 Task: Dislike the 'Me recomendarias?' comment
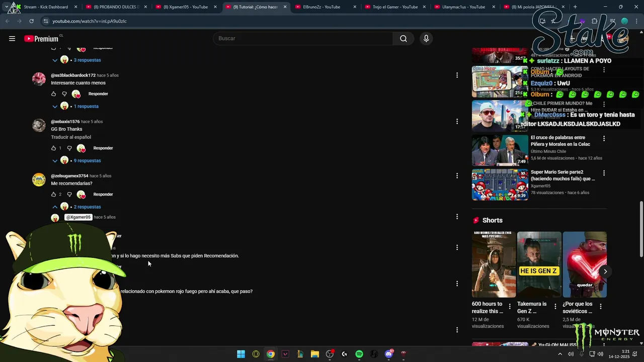[69, 195]
